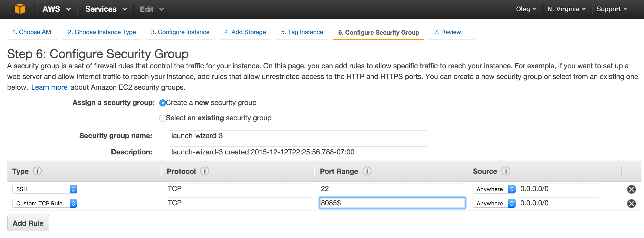Go to 1. Choose AMI step
This screenshot has width=644, height=238.
[x=33, y=32]
